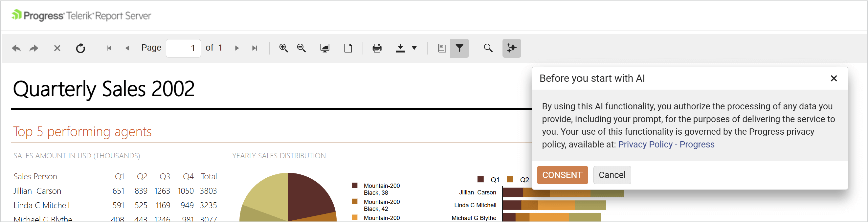Go to the next page

coord(237,48)
